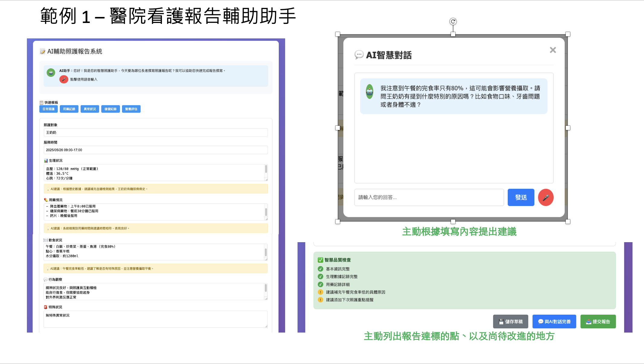
Task: Click the 儲存草稿 button
Action: (510, 322)
